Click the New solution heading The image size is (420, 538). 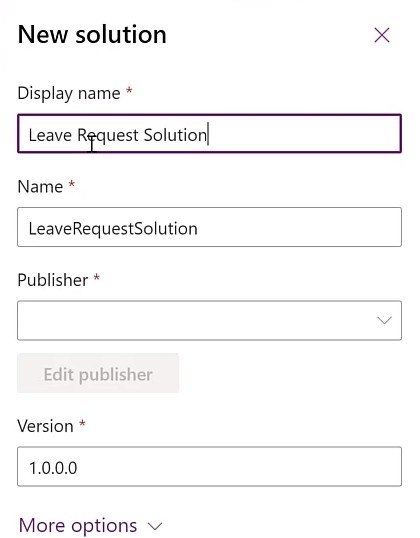point(92,35)
